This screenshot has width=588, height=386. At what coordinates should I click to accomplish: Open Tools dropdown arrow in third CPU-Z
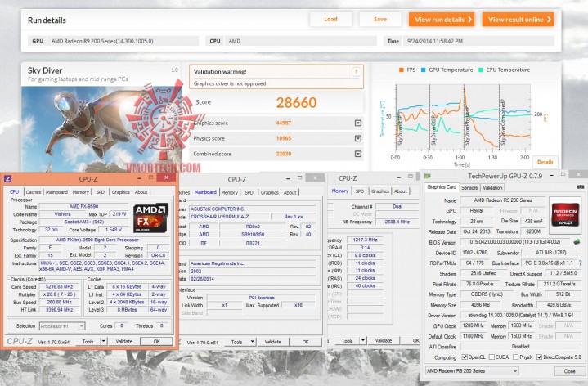[x=363, y=340]
